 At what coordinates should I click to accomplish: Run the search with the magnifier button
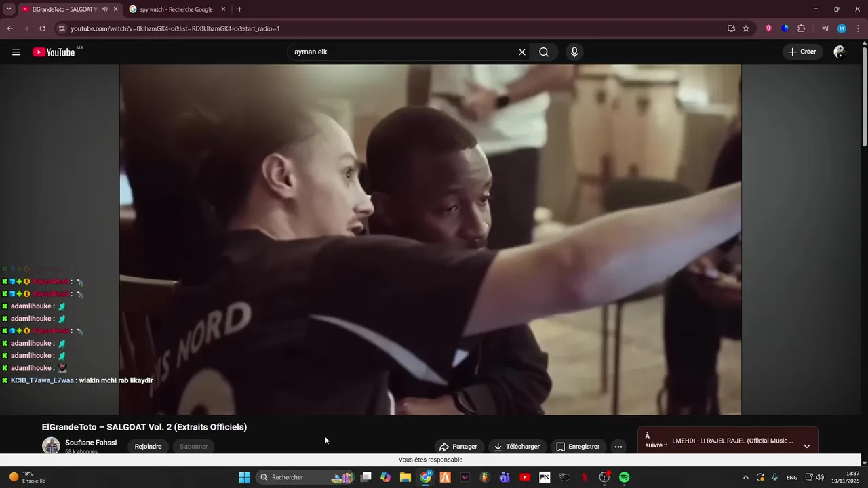click(544, 52)
